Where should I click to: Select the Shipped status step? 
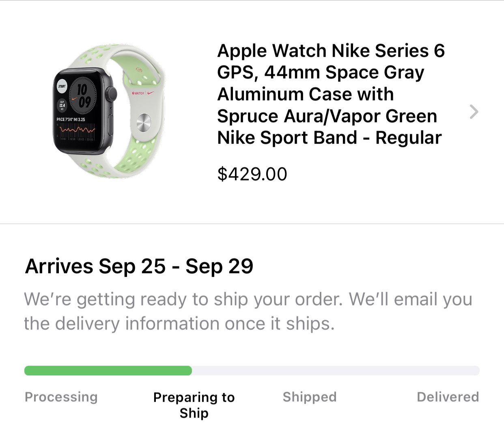point(310,397)
